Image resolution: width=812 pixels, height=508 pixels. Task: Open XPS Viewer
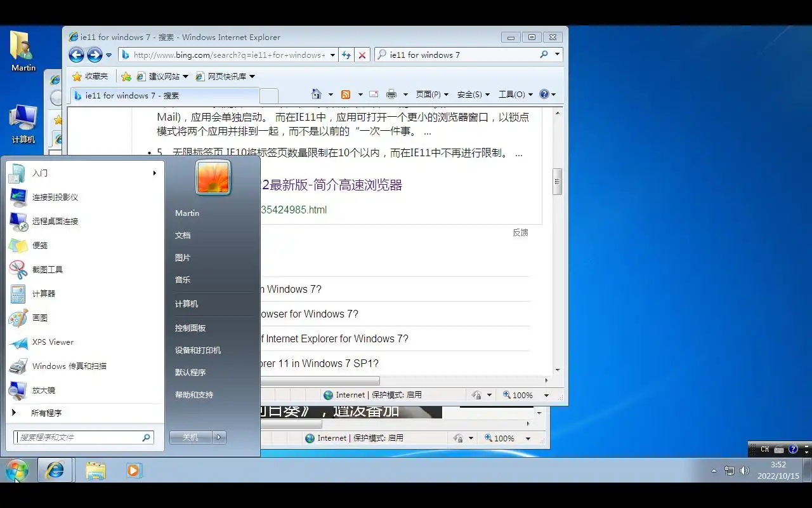(x=84, y=342)
